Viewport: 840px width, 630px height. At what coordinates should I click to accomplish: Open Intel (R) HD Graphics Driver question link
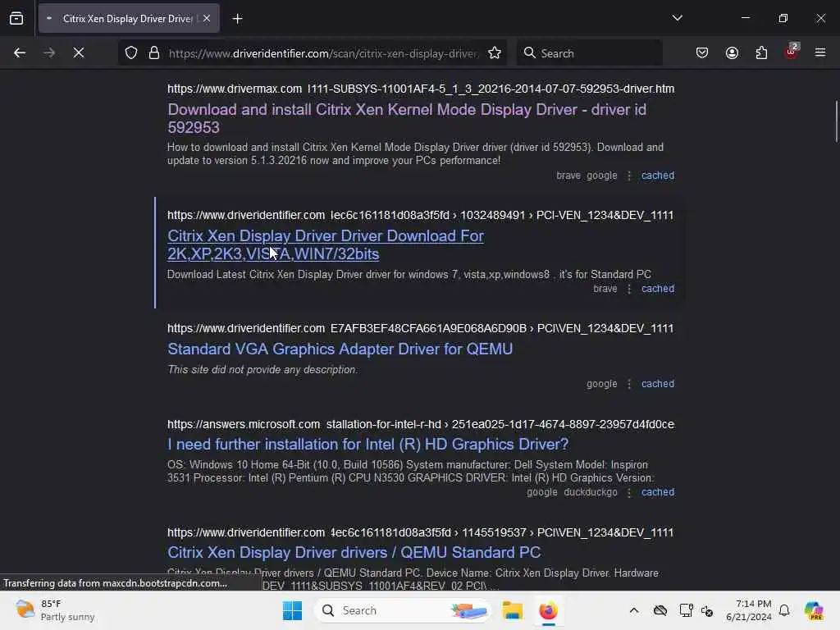pyautogui.click(x=368, y=444)
